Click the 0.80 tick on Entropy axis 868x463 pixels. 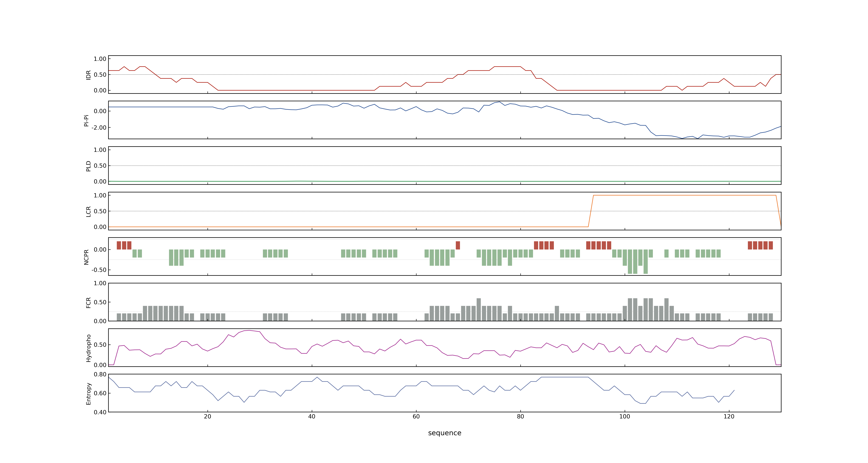point(100,374)
